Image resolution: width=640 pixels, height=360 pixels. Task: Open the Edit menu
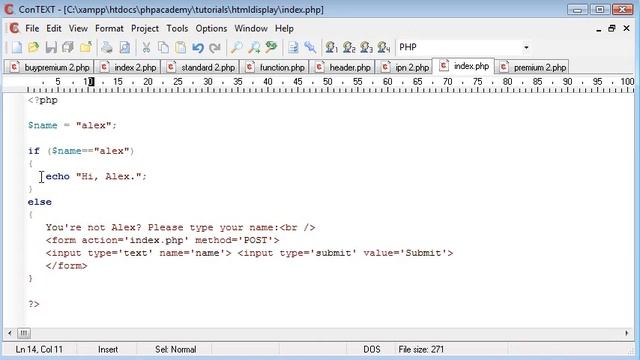pyautogui.click(x=53, y=29)
